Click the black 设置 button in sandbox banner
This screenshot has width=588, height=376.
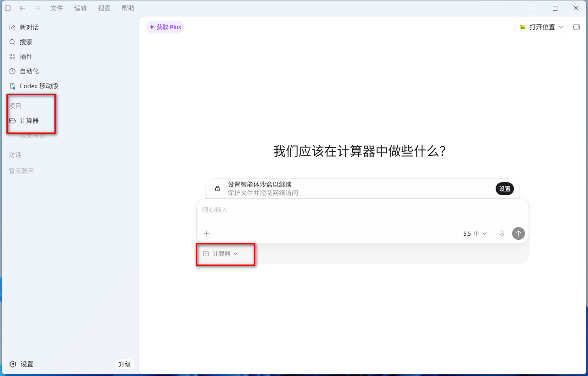505,189
